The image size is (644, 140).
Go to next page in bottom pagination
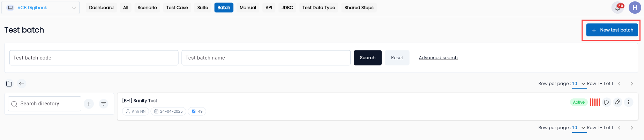tap(632, 128)
